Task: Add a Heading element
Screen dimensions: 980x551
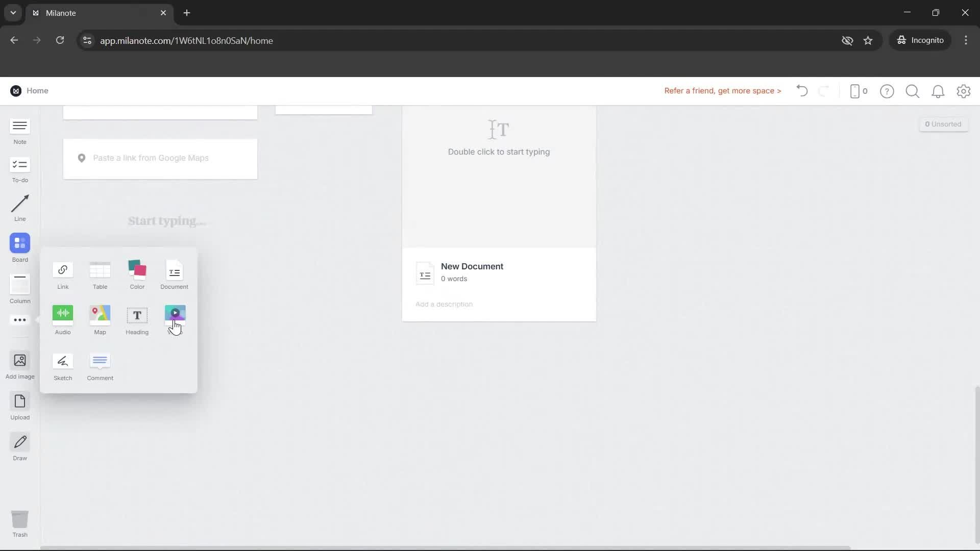Action: [137, 320]
